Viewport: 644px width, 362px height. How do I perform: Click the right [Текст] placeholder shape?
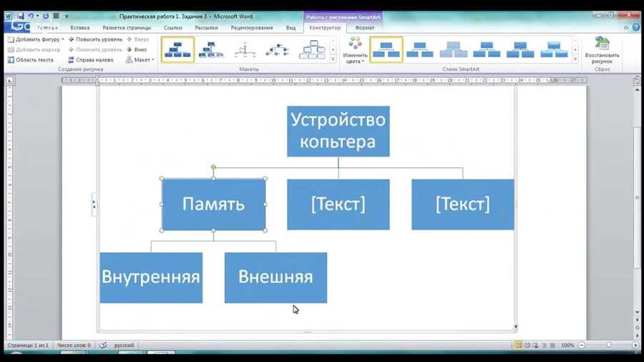coord(463,205)
